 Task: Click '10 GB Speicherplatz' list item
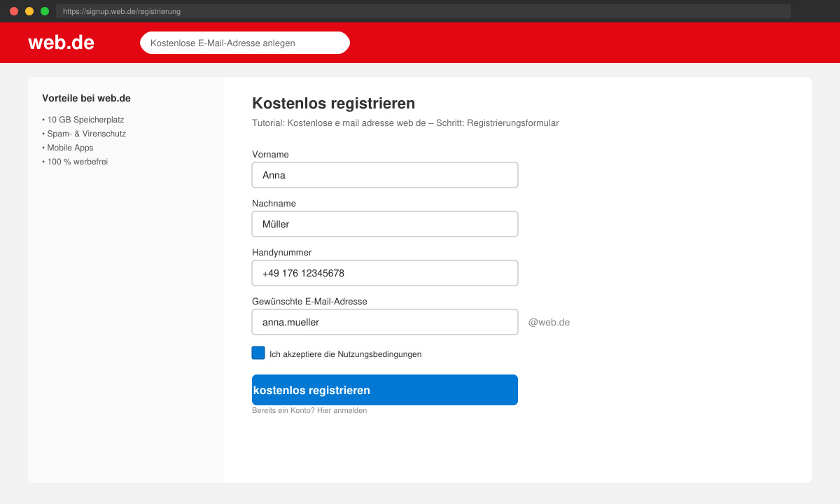click(x=83, y=120)
